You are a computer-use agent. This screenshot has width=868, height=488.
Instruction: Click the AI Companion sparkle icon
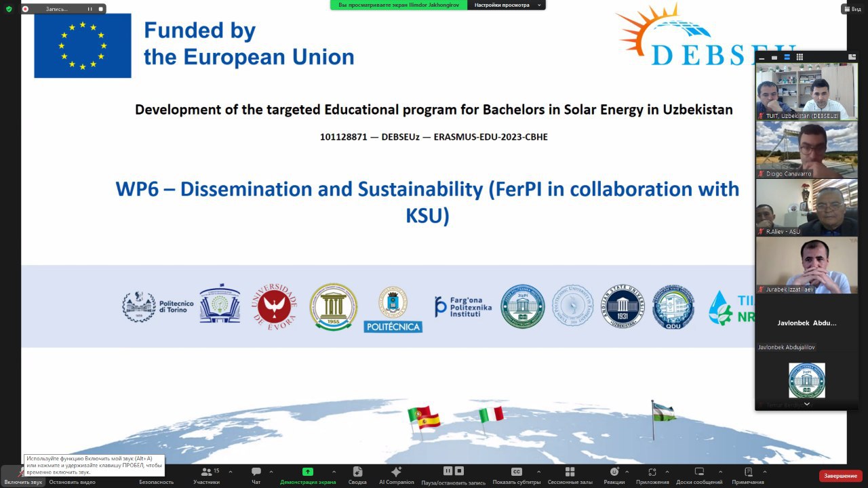click(x=396, y=472)
